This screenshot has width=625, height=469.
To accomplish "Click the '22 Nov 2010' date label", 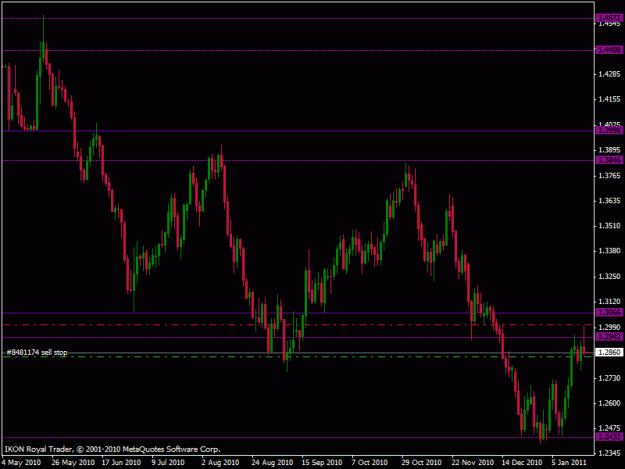I will click(x=472, y=463).
